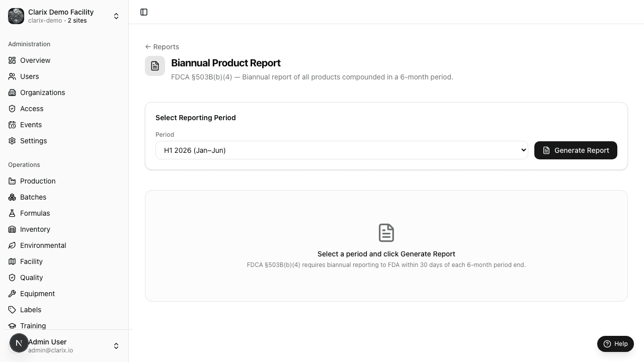Click the Operations section label
644x362 pixels.
(x=24, y=165)
